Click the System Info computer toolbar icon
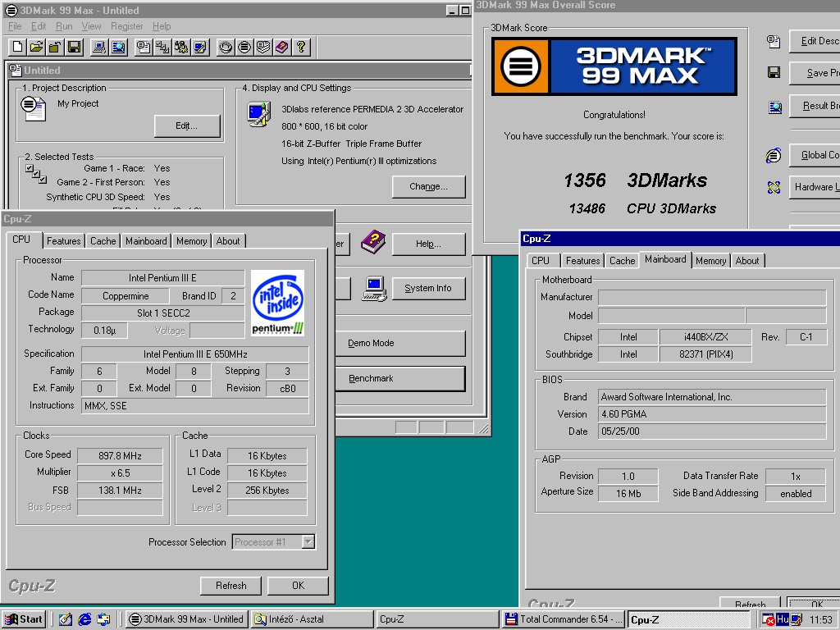 99,47
